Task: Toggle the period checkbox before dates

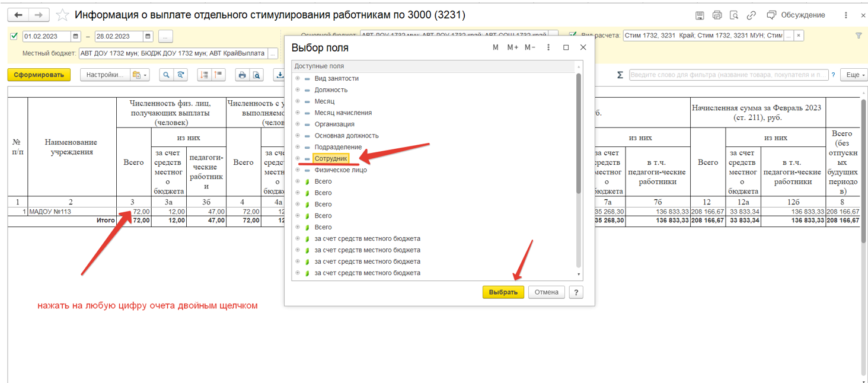Action: coord(14,36)
